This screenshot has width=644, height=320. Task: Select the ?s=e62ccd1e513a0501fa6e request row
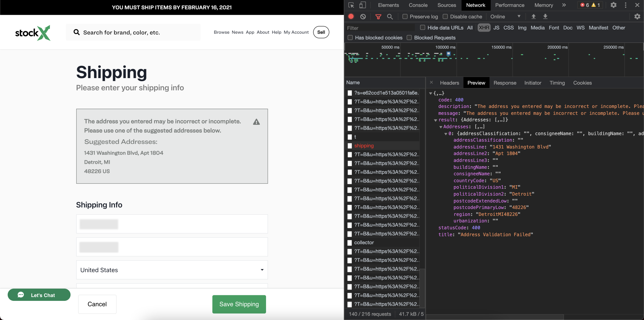click(382, 93)
